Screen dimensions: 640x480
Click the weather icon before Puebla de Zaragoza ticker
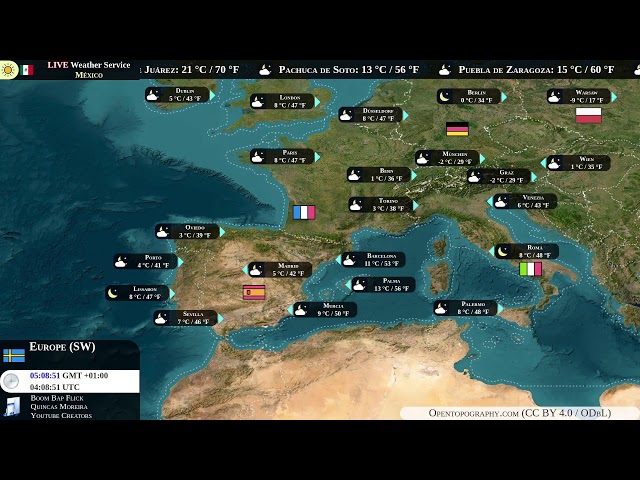445,70
